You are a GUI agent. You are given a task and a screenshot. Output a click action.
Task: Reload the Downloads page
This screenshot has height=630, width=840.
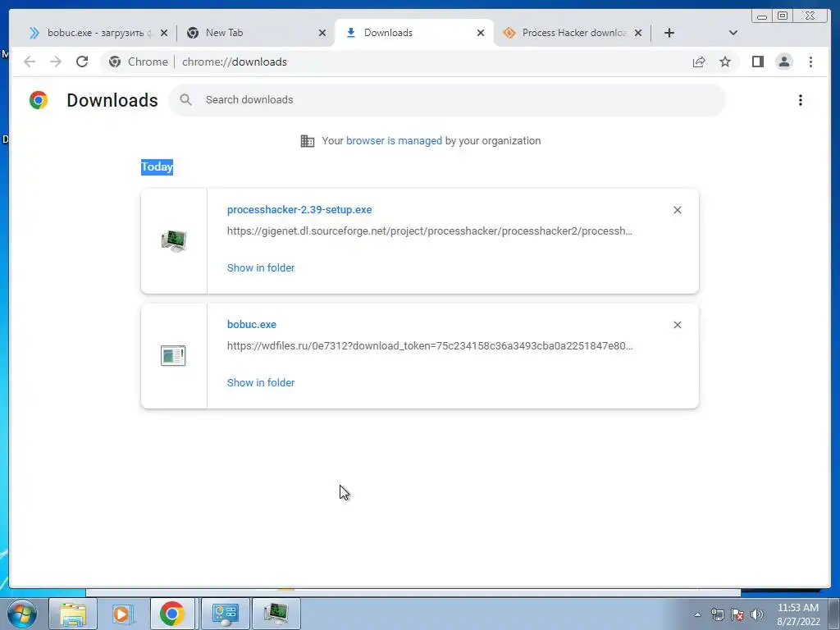(x=82, y=62)
